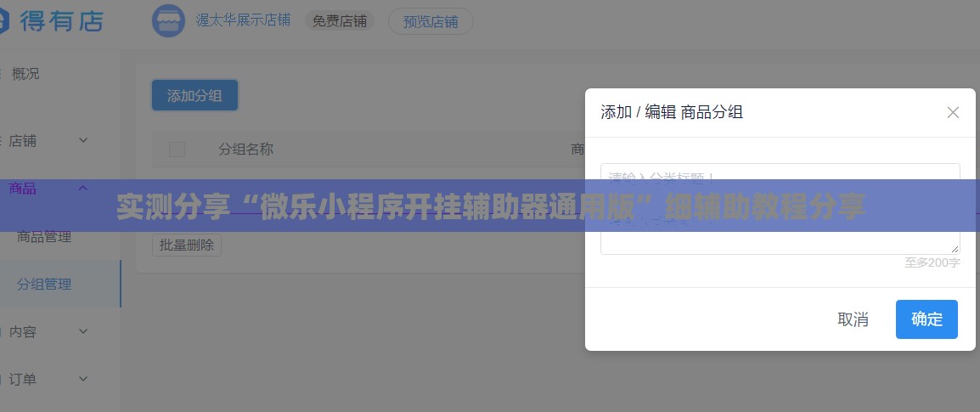Toggle the select-all checkbox beside 分组名称
This screenshot has width=980, height=412.
tap(177, 150)
